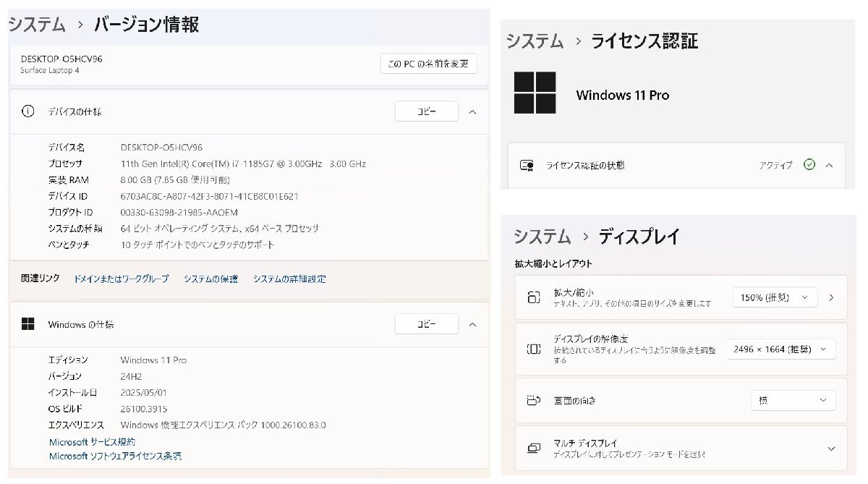The width and height of the screenshot is (868, 484).
Task: Click the ディスプレイの解像度 icon
Action: pyautogui.click(x=533, y=349)
